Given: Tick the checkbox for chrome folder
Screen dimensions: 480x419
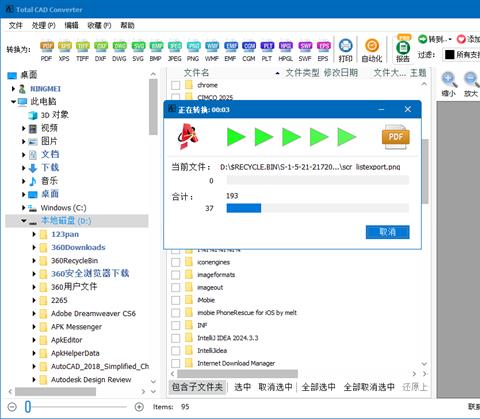Looking at the screenshot, I should [x=176, y=85].
